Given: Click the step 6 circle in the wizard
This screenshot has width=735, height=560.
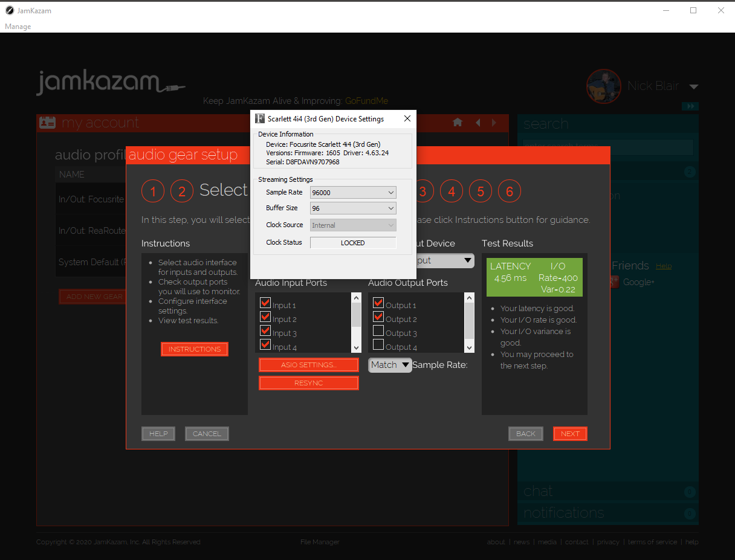Looking at the screenshot, I should click(x=510, y=191).
